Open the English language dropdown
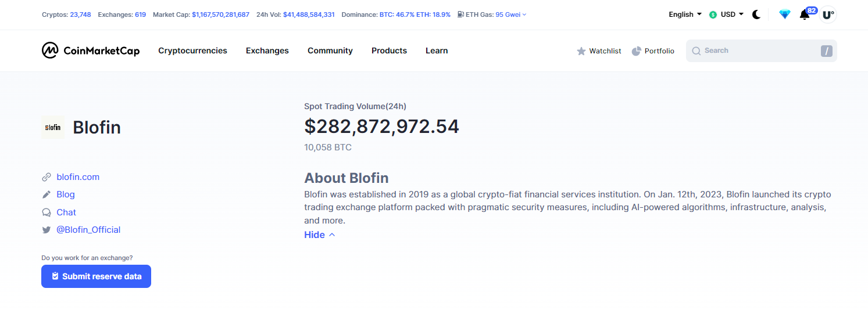Screen dimensions: 868x310 click(685, 15)
